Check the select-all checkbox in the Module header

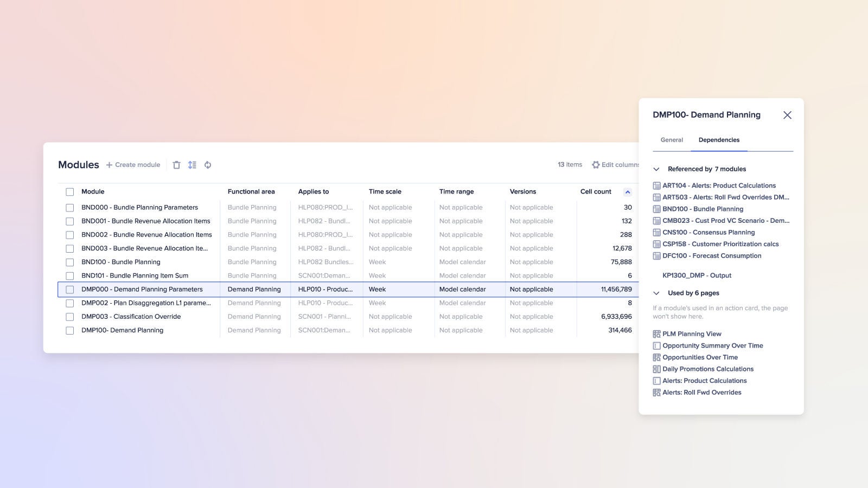pos(69,191)
